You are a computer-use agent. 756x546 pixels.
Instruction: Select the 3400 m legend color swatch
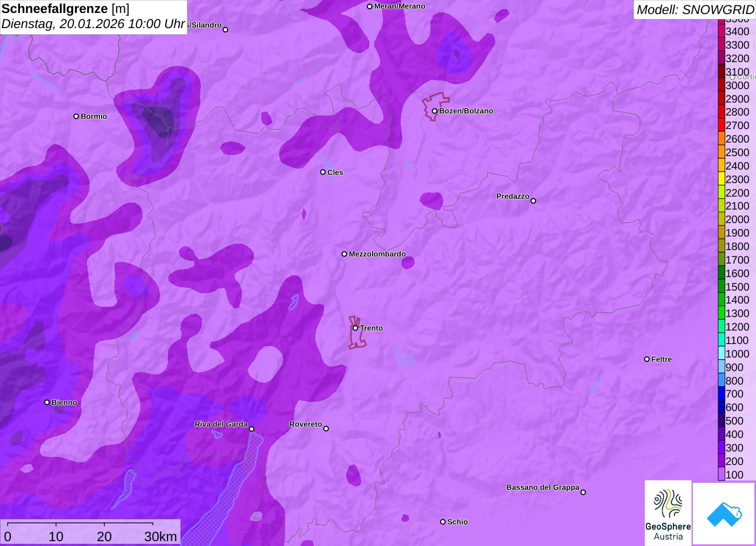(721, 31)
